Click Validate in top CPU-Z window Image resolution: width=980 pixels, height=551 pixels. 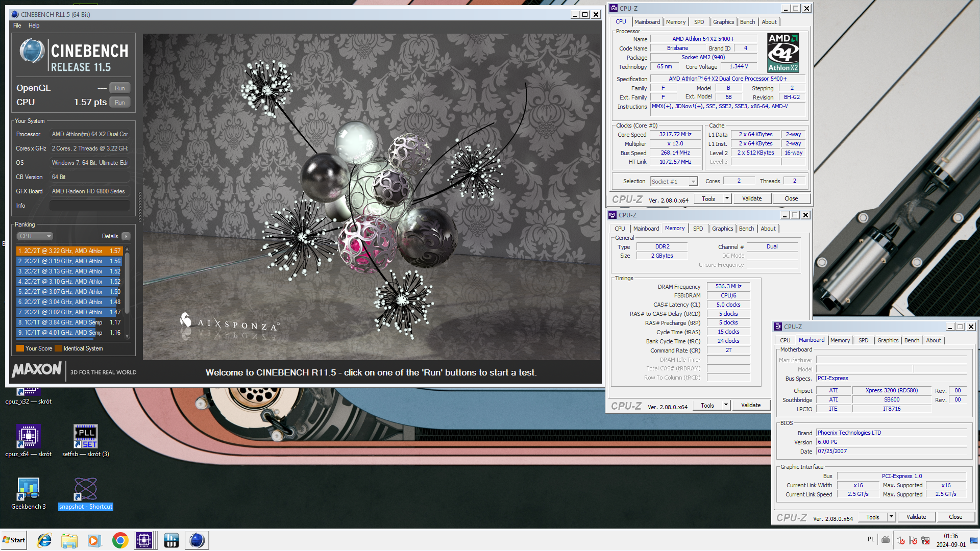pos(752,199)
